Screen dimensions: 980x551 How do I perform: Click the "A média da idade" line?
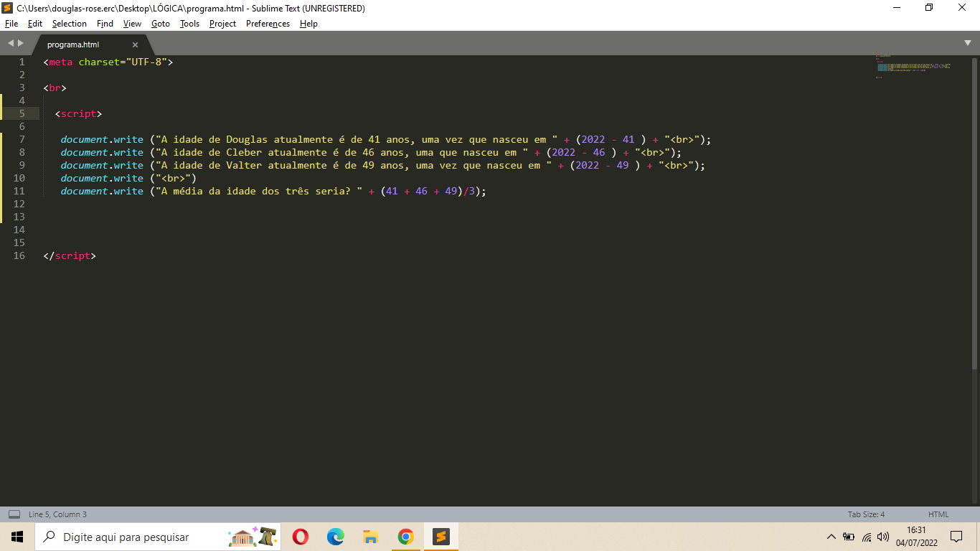point(273,191)
